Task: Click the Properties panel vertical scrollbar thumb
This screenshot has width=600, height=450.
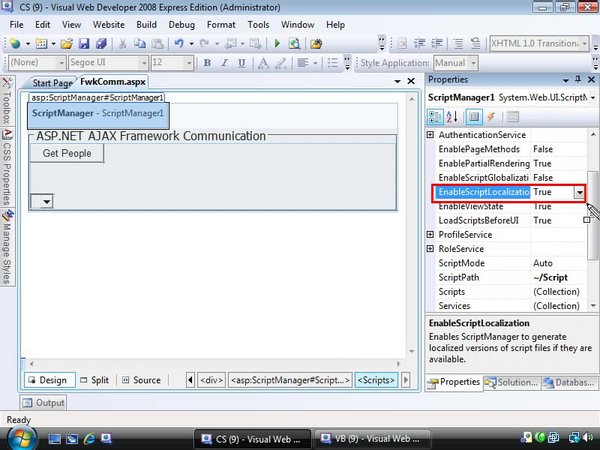Action: 592,215
